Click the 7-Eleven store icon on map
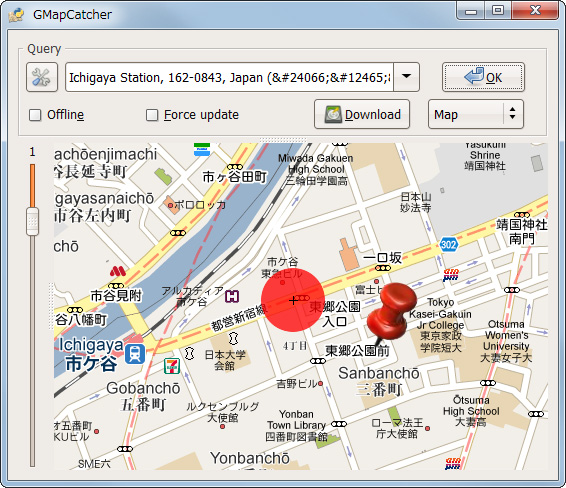This screenshot has width=566, height=488. [x=172, y=366]
